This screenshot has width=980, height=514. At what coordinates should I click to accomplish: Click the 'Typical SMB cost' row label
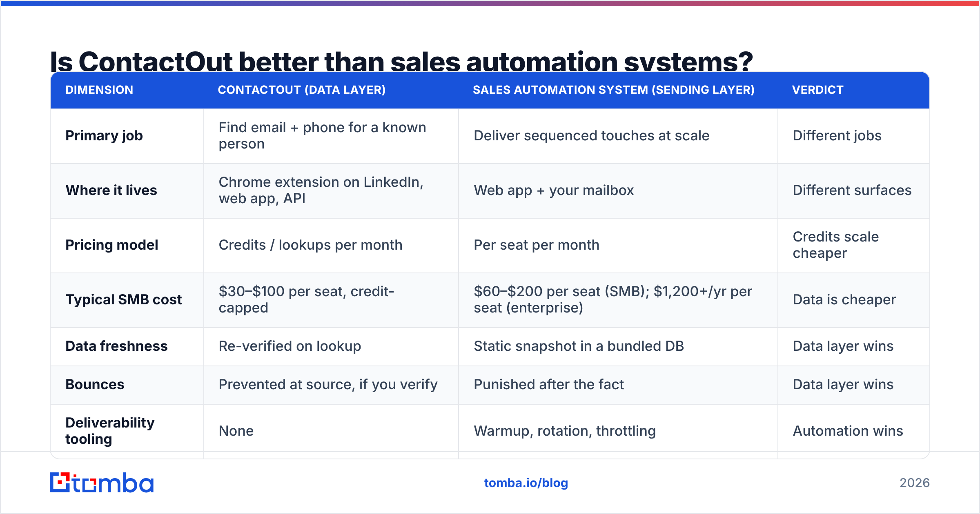tap(124, 300)
